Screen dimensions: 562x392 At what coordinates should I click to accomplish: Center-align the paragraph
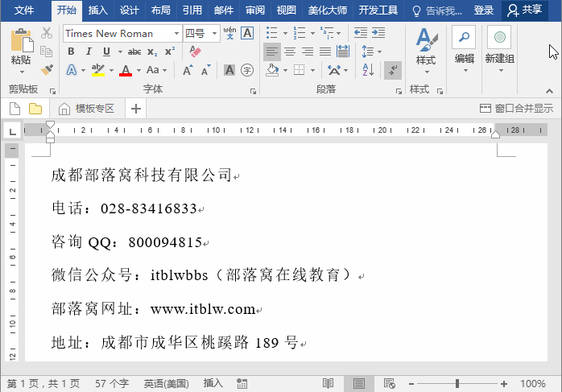(289, 52)
